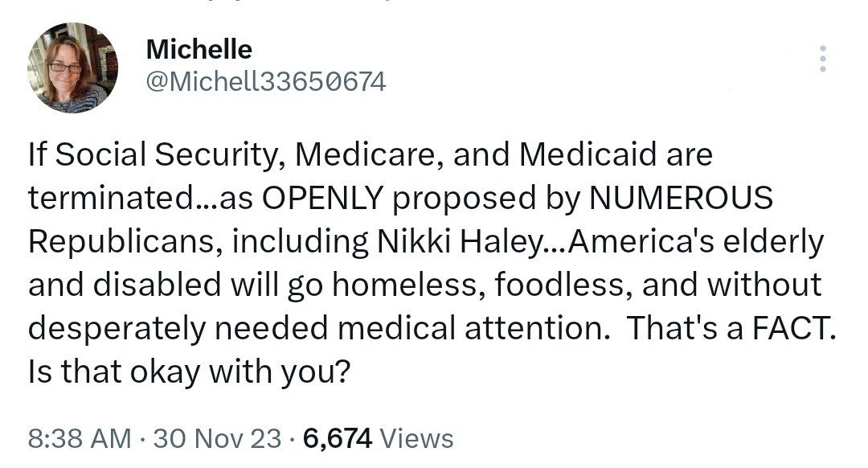Viewport: 868px width, 468px height.
Task: Open the 6,674 view count number
Action: coord(338,438)
